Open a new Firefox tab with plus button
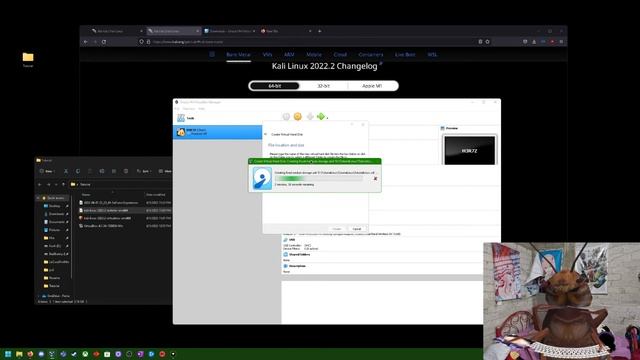The height and width of the screenshot is (360, 640). click(x=320, y=31)
